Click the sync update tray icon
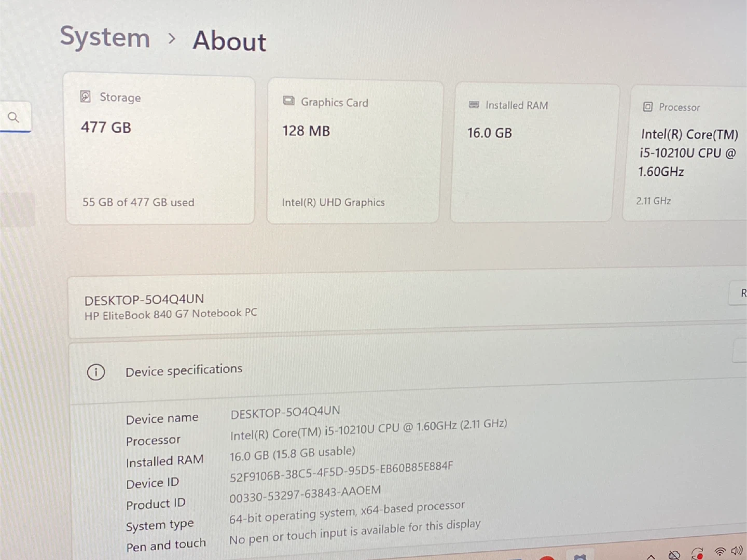Screen dimensions: 747x560 pyautogui.click(x=697, y=553)
